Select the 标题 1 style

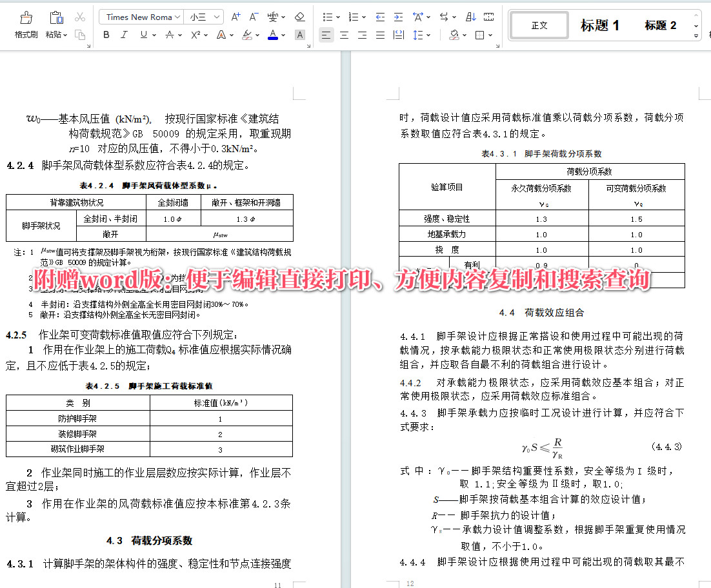coord(600,24)
